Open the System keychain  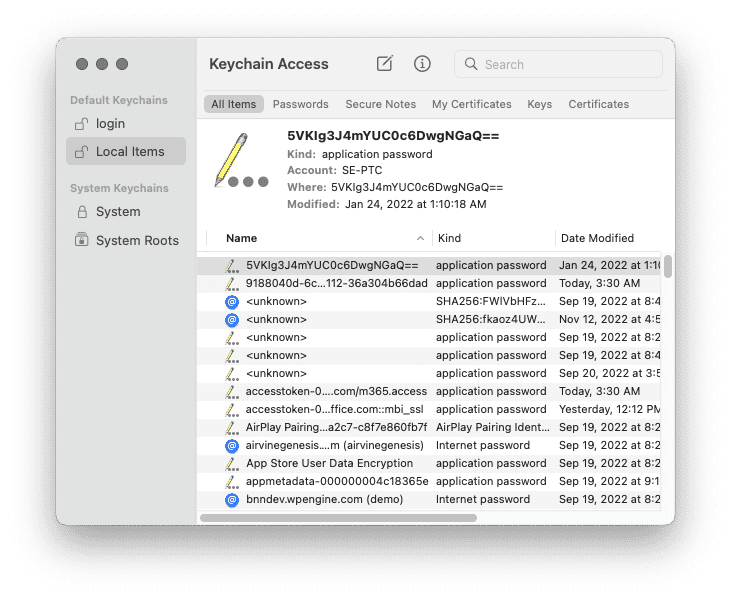tap(126, 212)
